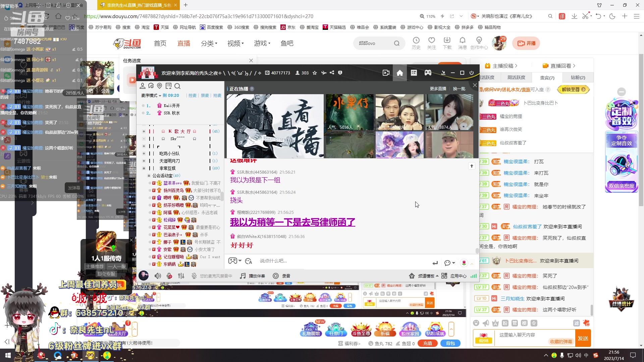The width and height of the screenshot is (644, 362).
Task: Open the 麦序模式 dropdown
Action: pos(151,96)
